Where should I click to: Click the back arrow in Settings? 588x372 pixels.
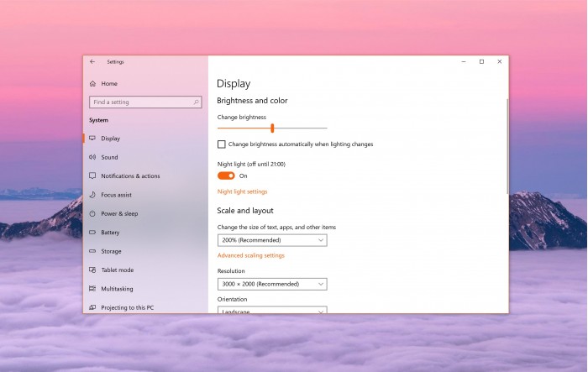92,61
